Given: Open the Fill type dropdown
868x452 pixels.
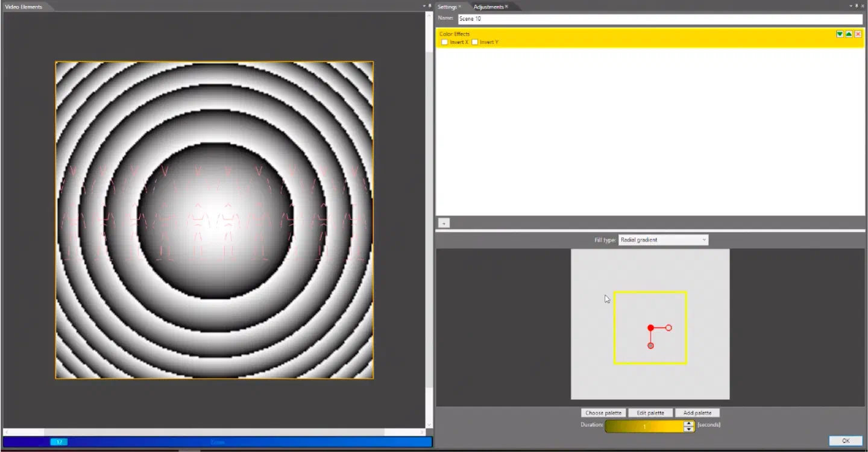Looking at the screenshot, I should pyautogui.click(x=663, y=240).
